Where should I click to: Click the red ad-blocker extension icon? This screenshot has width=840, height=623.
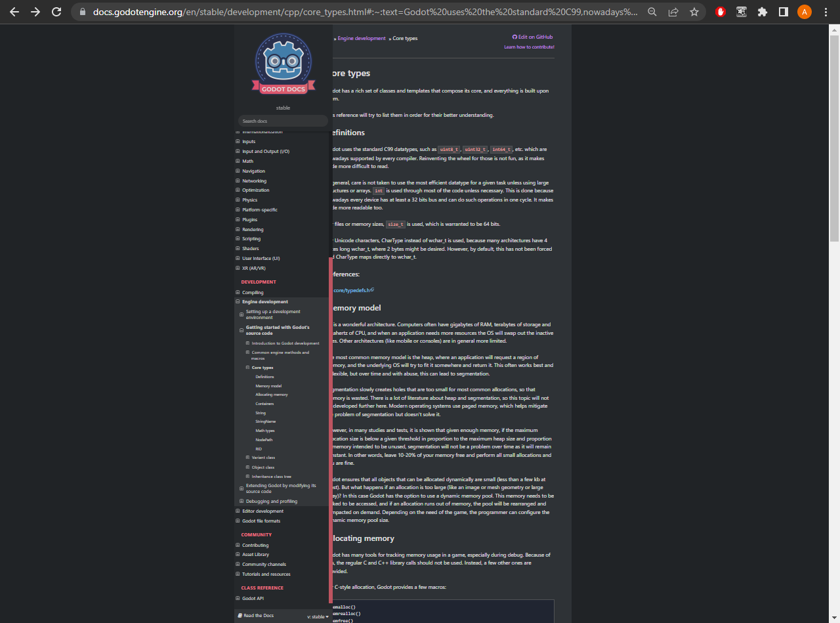tap(720, 11)
